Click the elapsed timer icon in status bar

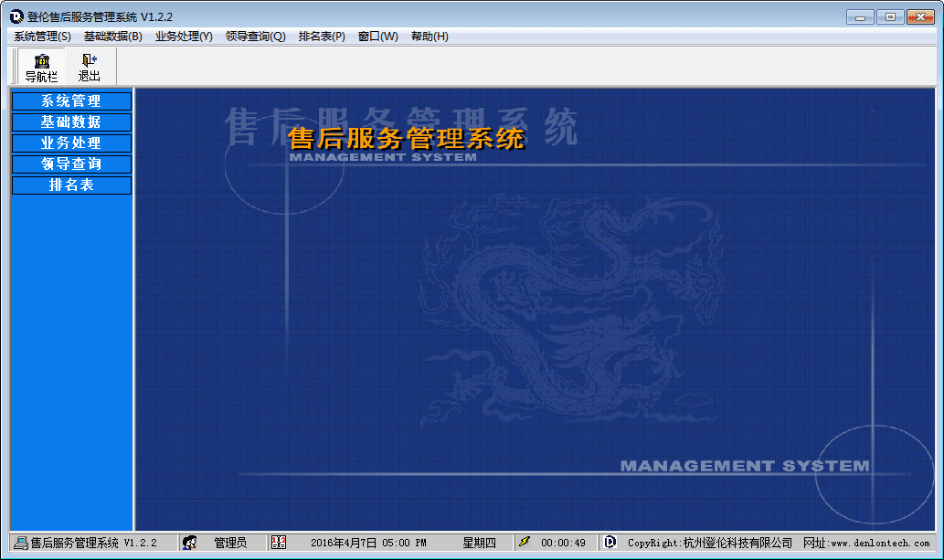pyautogui.click(x=524, y=543)
